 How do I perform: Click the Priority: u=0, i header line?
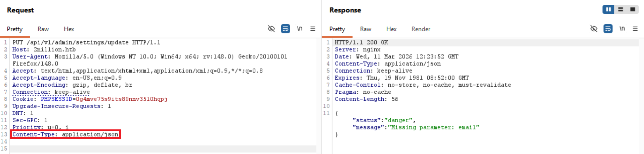40,127
